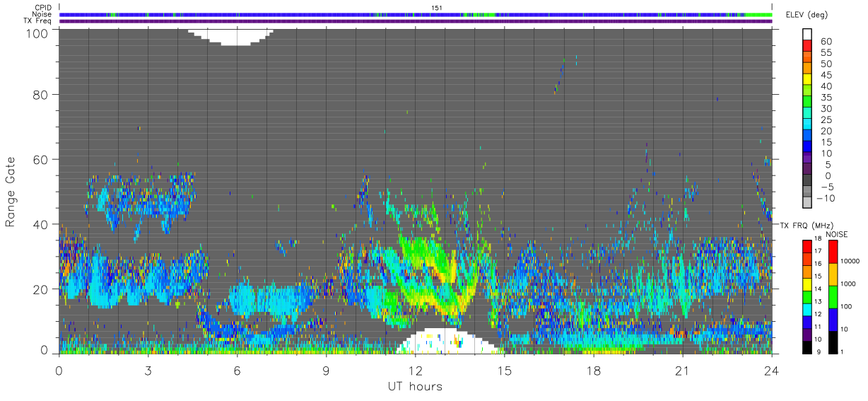Screen dimensions: 868x401
Task: Click the 17 label on TX FRQ scale
Action: point(818,251)
